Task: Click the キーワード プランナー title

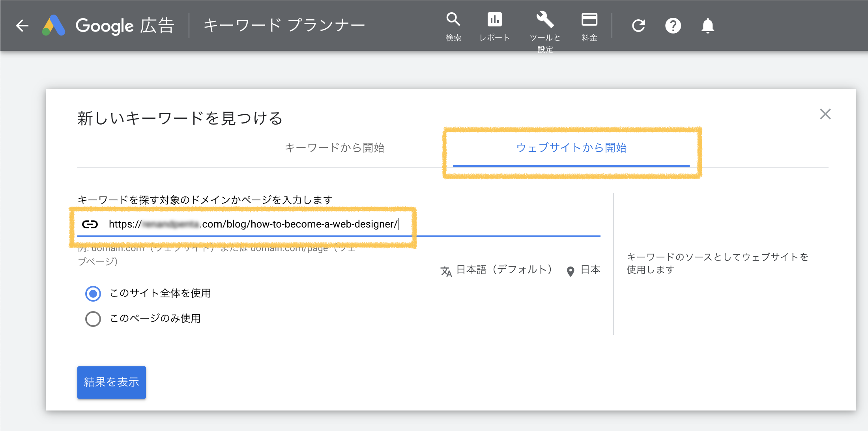Action: coord(284,25)
